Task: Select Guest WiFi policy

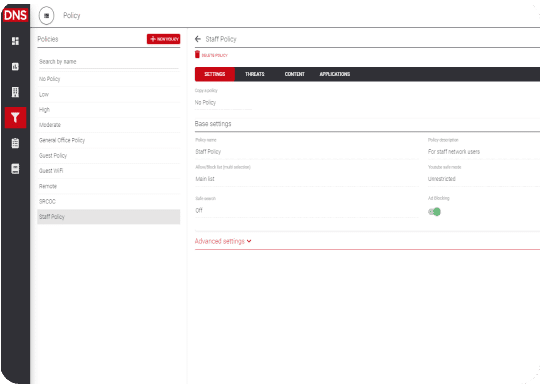Action: [109, 170]
